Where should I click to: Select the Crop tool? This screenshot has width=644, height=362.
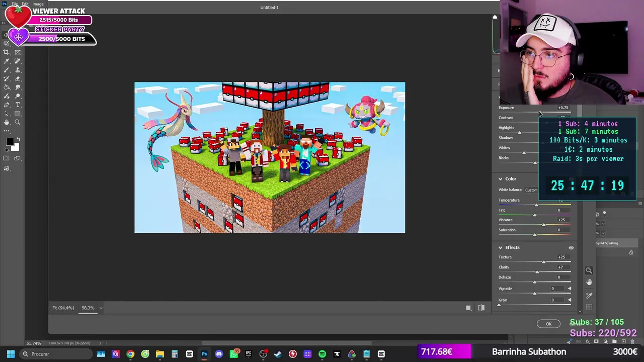(x=7, y=52)
